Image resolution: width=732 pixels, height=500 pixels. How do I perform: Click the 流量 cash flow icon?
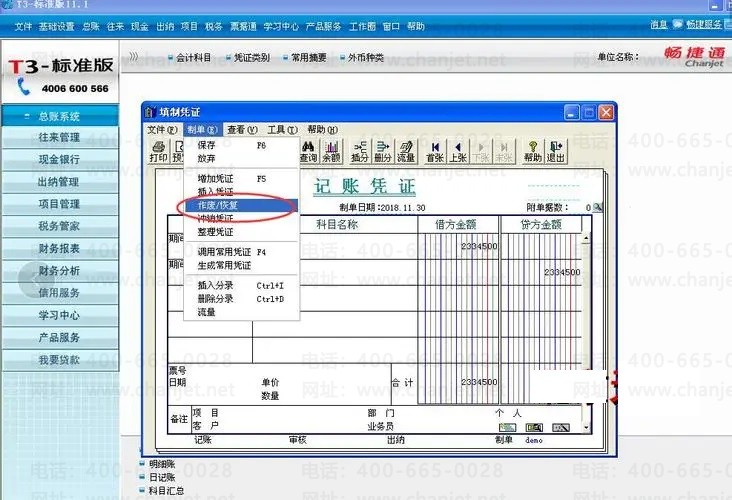coord(406,151)
